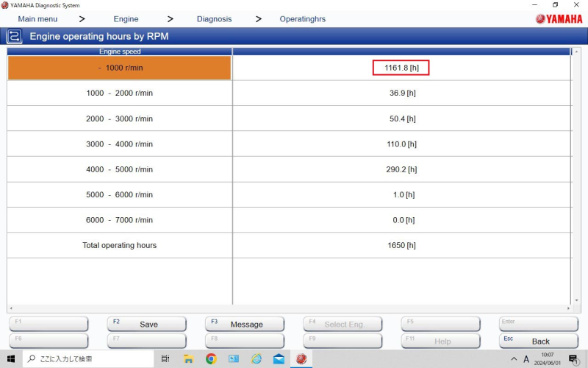Open Google Chrome from the taskbar
588x368 pixels.
(211, 358)
